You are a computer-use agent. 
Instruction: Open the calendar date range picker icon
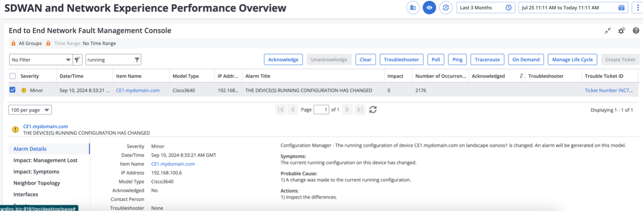pyautogui.click(x=621, y=8)
